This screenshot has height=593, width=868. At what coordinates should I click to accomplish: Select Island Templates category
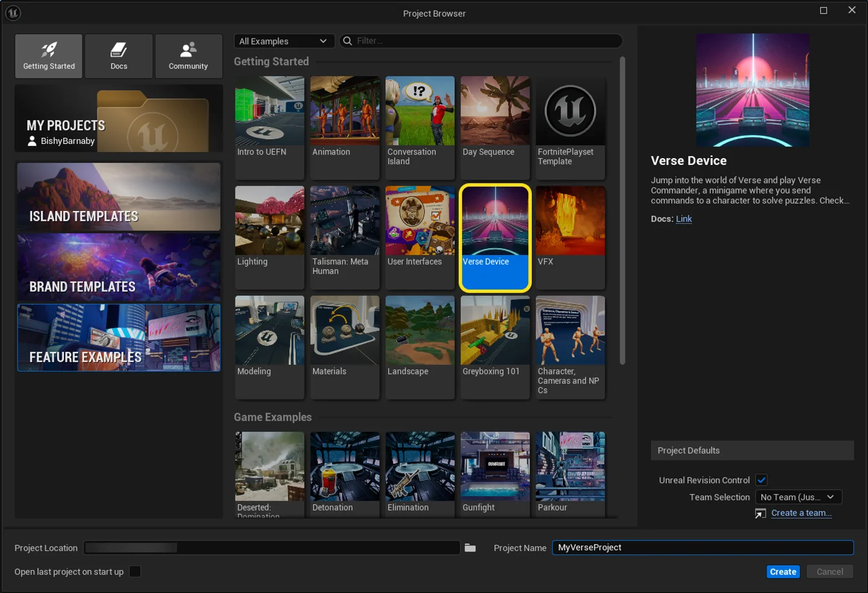pos(119,197)
